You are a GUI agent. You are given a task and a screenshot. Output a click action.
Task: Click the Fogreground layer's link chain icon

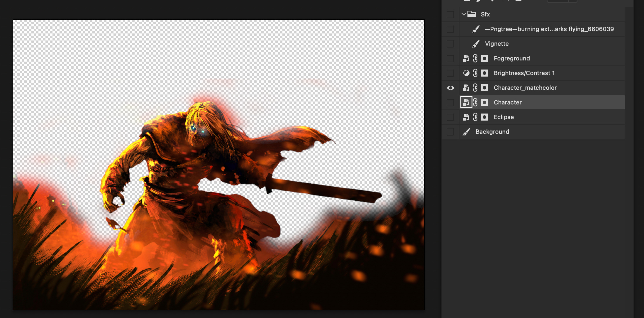[x=475, y=58]
